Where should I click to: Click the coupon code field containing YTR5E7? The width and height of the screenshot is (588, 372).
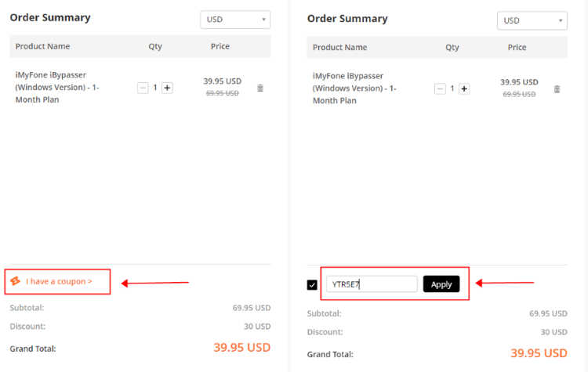click(372, 284)
